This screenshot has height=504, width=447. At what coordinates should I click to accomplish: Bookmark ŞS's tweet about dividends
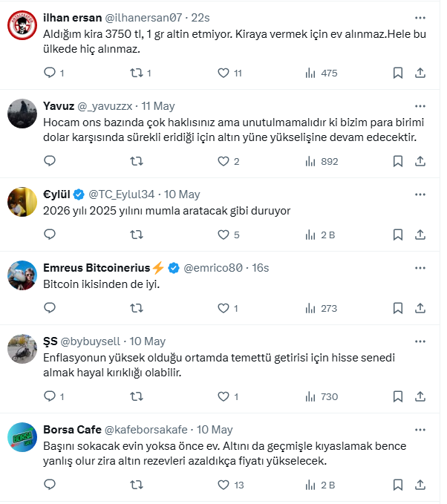pos(398,396)
